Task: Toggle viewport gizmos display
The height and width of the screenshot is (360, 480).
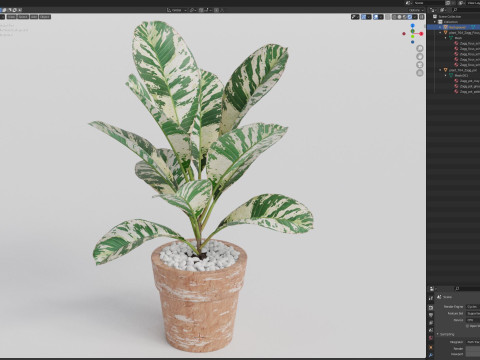Action: 364,17
